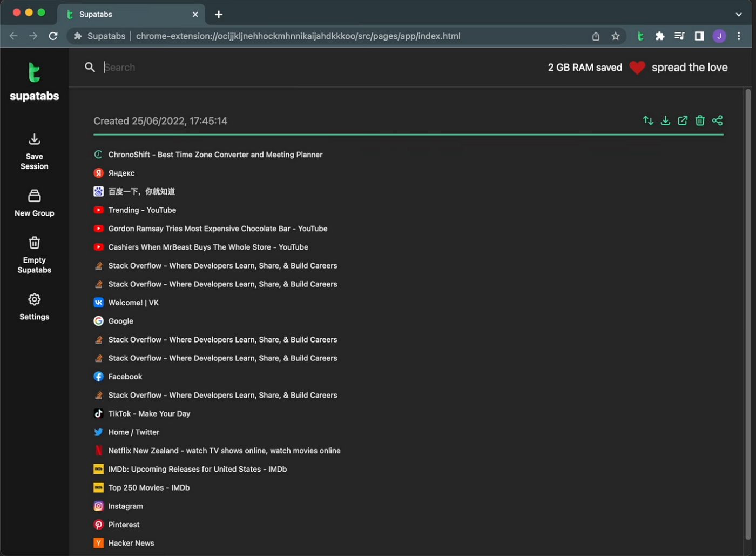The width and height of the screenshot is (756, 556).
Task: Click the spread the love link
Action: (690, 68)
